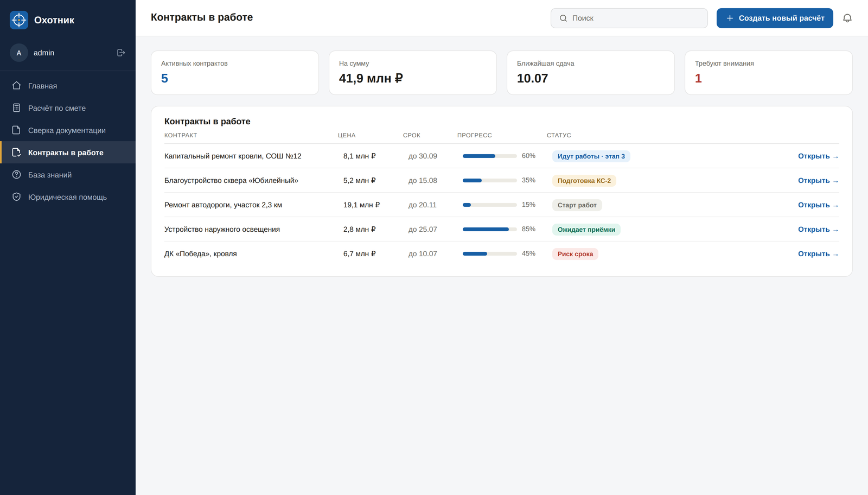Viewport: 868px width, 495px height.
Task: Click the deadline до 20.11
Action: tap(423, 205)
